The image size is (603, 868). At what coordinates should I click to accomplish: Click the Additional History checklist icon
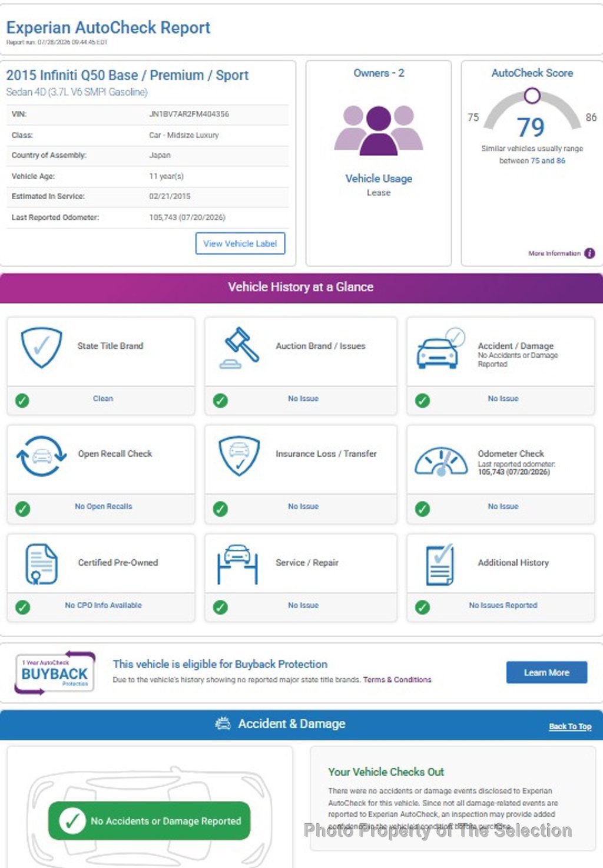tap(440, 564)
